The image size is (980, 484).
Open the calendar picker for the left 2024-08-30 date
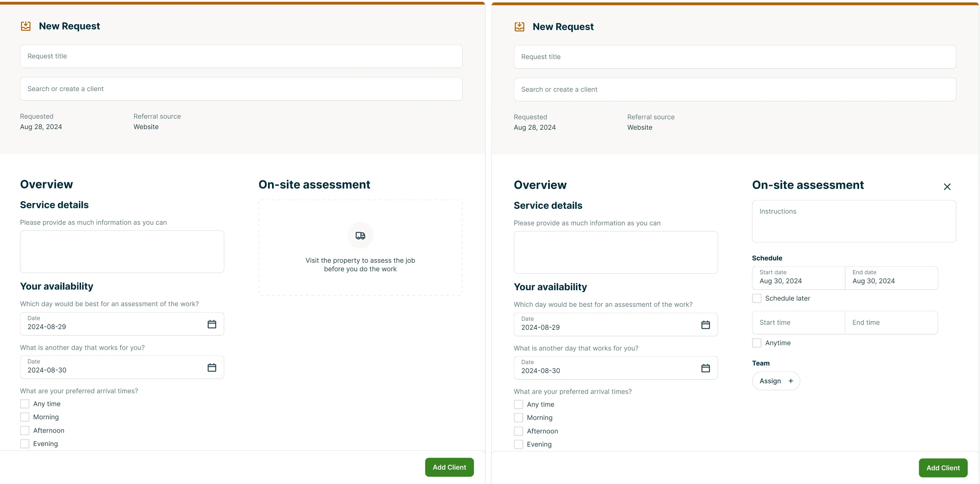212,367
